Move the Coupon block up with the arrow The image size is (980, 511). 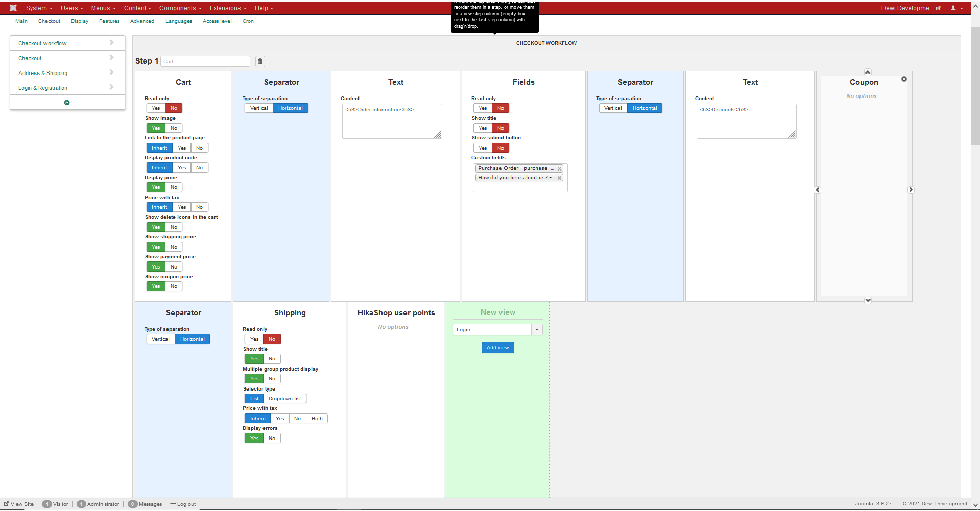(x=868, y=72)
